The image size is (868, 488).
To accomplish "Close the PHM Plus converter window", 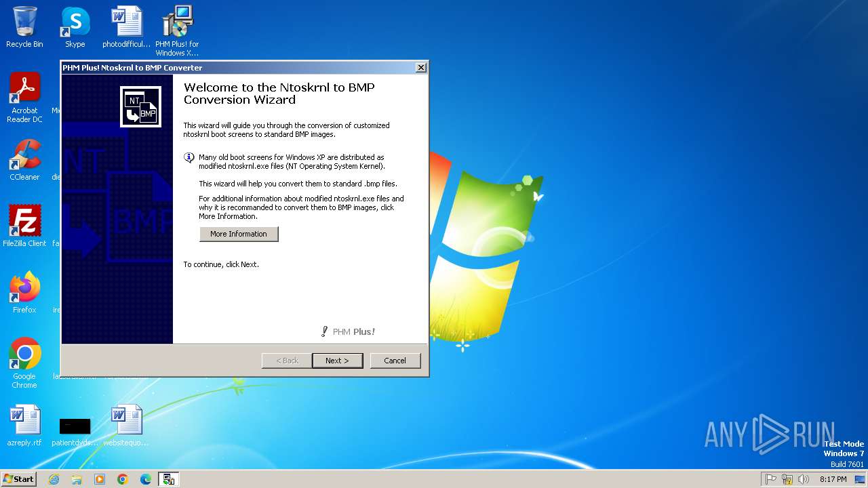I will [421, 68].
